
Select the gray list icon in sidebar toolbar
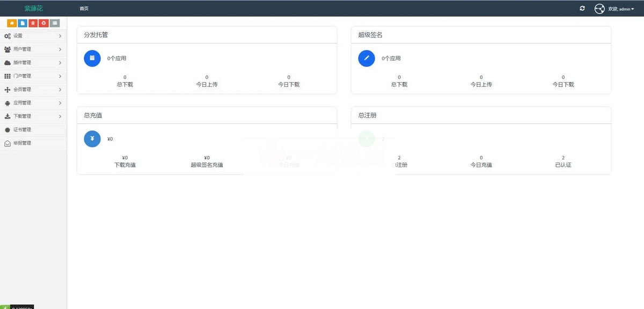(54, 23)
